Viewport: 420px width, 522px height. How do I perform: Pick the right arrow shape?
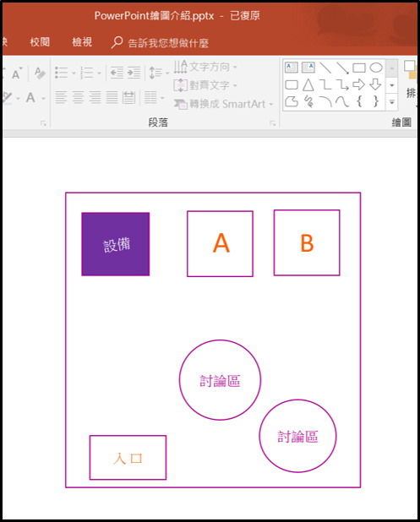pos(358,84)
